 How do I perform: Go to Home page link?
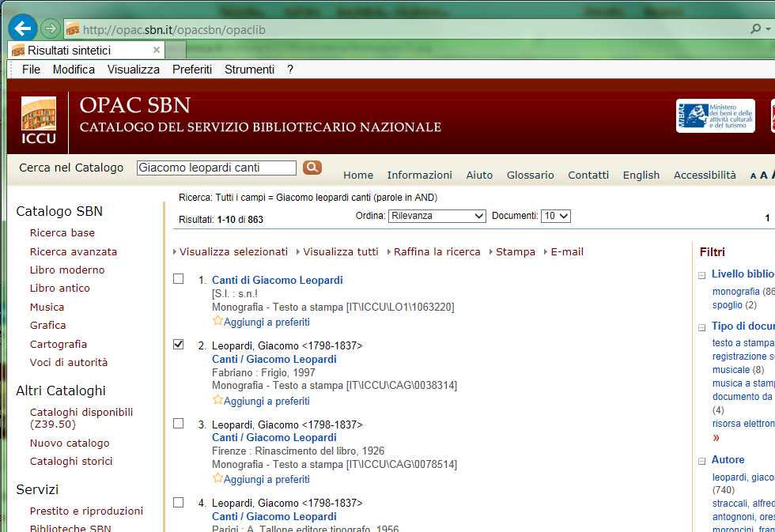pos(358,175)
